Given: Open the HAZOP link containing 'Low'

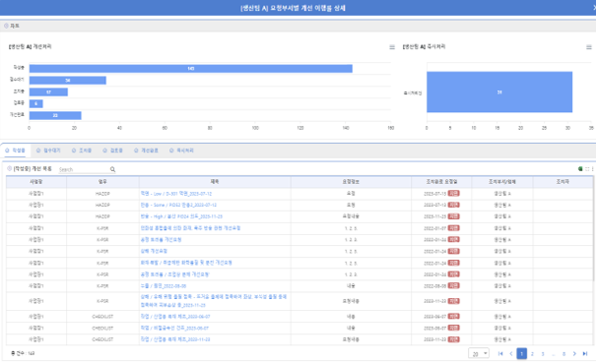Looking at the screenshot, I should coord(176,194).
